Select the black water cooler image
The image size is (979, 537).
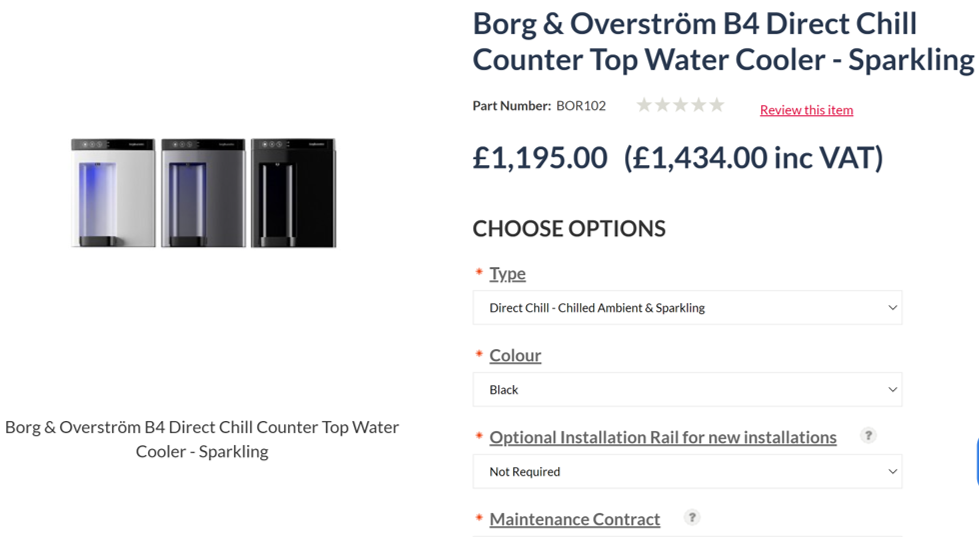(293, 193)
